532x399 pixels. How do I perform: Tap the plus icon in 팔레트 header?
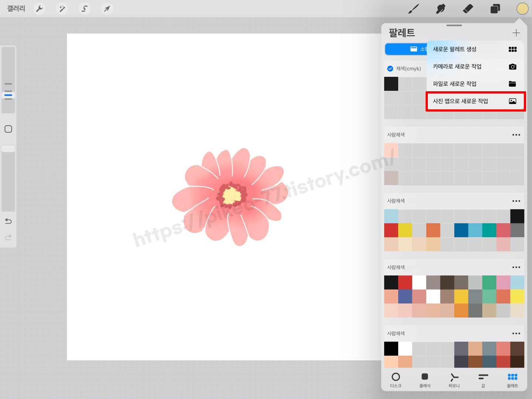[x=516, y=33]
